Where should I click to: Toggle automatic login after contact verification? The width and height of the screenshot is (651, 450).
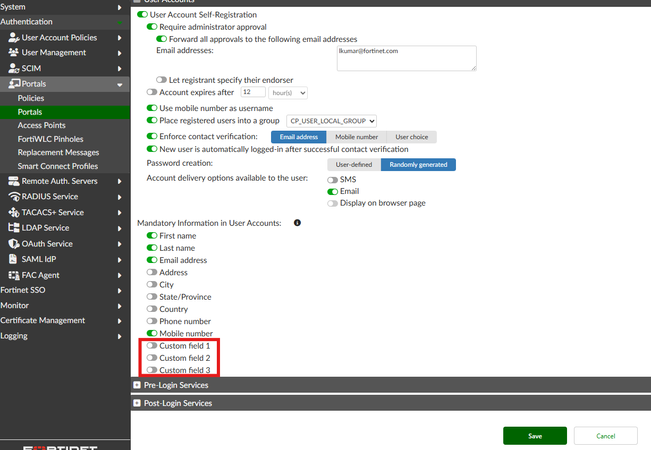[152, 149]
